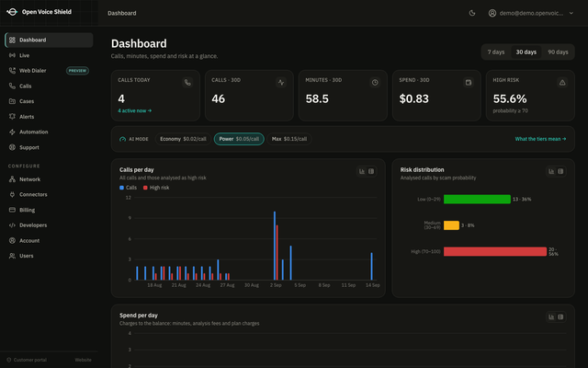Select the 90 days range

[558, 52]
